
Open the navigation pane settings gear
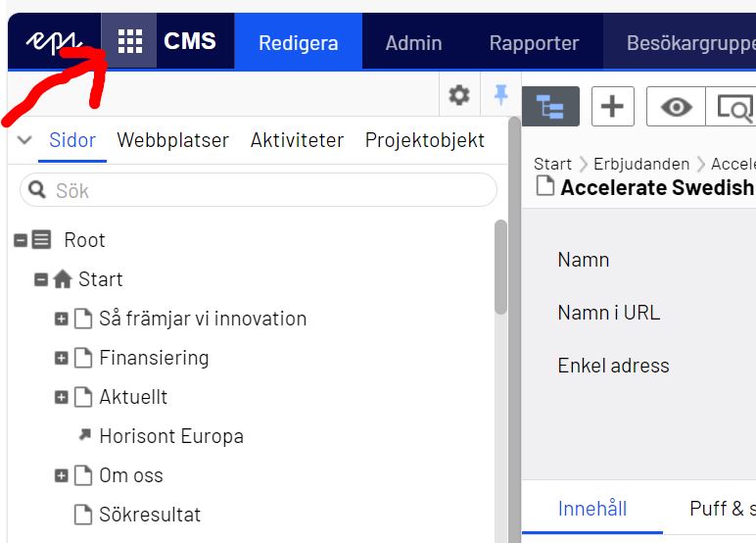(x=458, y=95)
